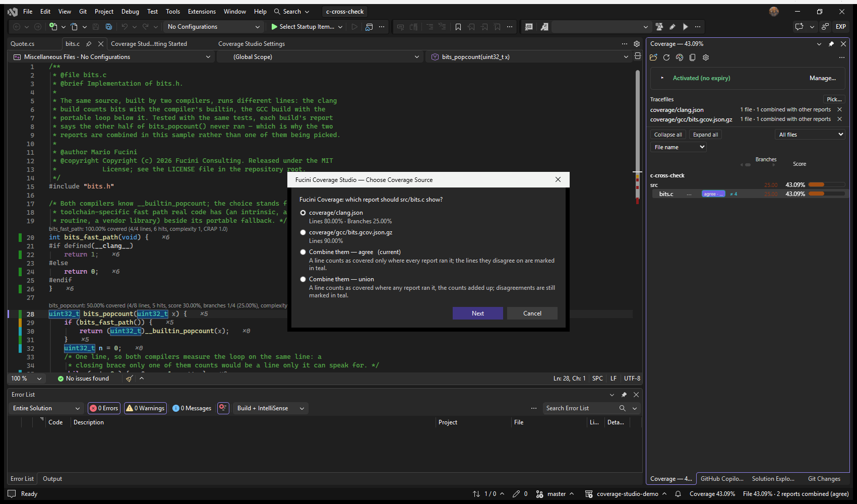Click the copy report icon in Coverage panel
The height and width of the screenshot is (504, 857).
693,57
